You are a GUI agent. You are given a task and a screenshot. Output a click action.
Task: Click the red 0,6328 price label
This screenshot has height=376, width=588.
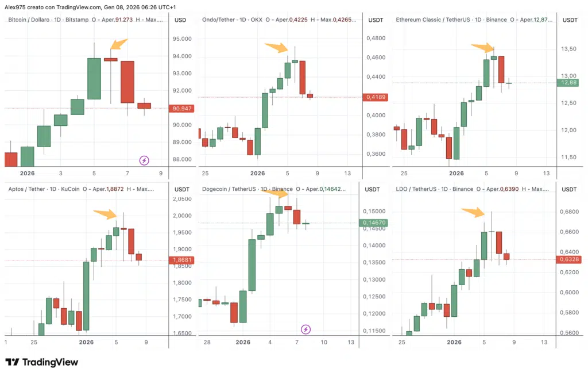pos(568,260)
